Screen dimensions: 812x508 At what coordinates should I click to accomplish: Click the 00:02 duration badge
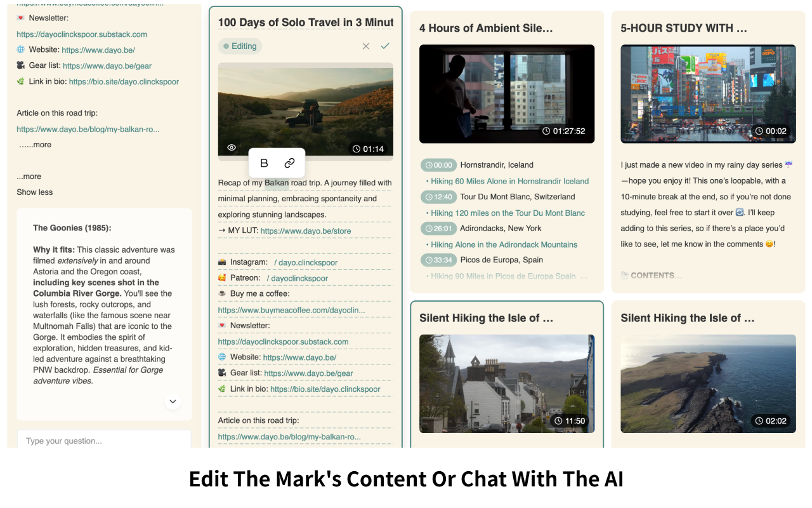pos(771,131)
